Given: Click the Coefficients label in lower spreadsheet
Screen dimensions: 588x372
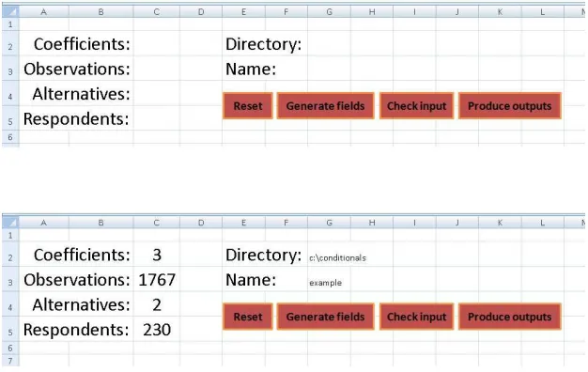Looking at the screenshot, I should pos(82,255).
